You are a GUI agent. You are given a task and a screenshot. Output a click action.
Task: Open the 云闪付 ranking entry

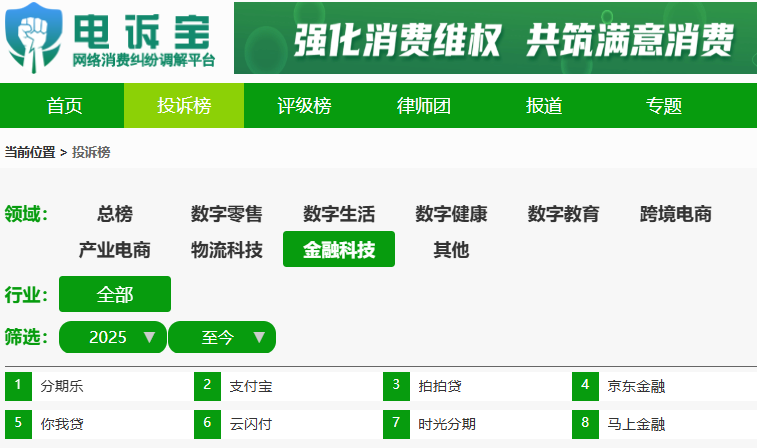pos(251,424)
